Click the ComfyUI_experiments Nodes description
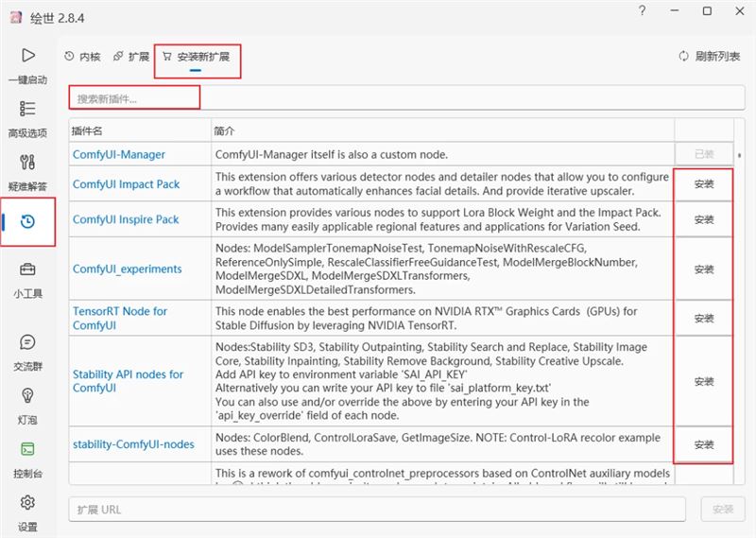The height and width of the screenshot is (538, 756). click(x=426, y=269)
